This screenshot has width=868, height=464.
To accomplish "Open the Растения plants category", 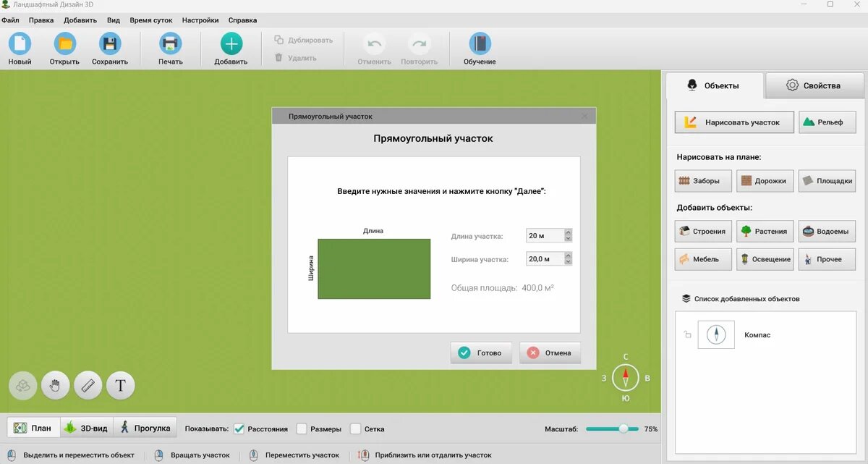I will [x=765, y=232].
